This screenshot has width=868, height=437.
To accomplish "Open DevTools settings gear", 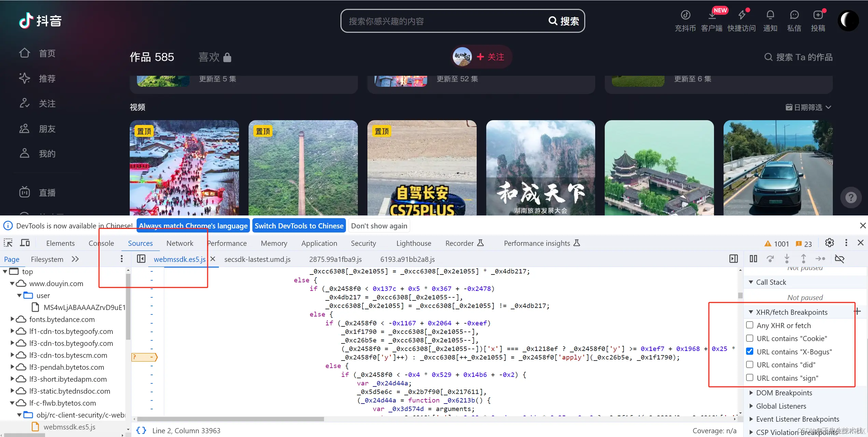I will point(829,243).
